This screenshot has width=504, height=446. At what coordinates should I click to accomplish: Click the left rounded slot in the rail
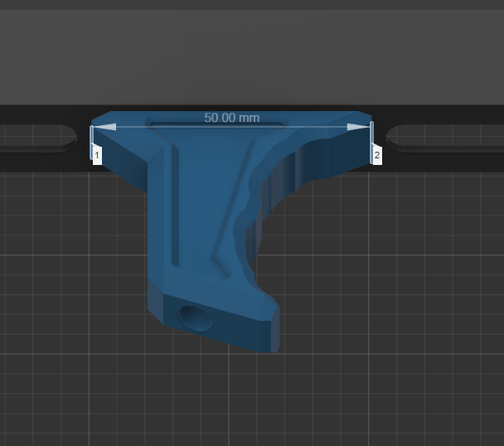37,137
